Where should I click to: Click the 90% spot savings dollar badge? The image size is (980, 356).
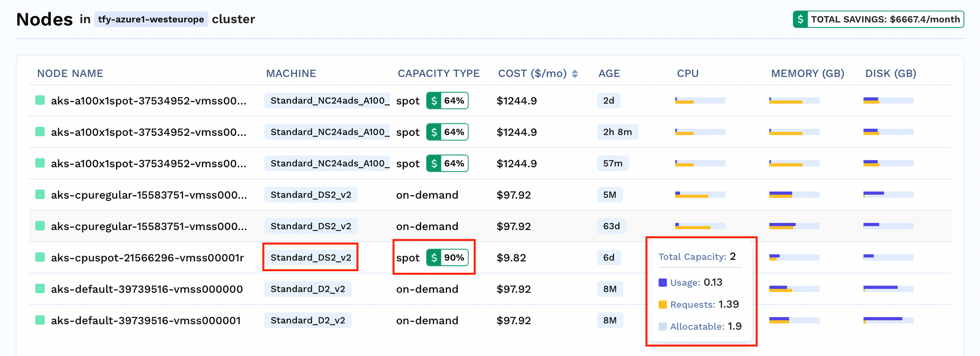click(x=447, y=257)
